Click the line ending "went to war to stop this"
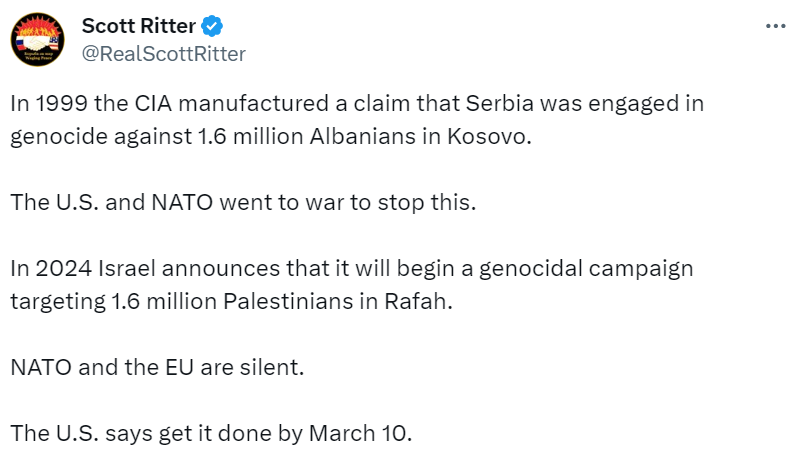This screenshot has width=793, height=473. (x=245, y=202)
